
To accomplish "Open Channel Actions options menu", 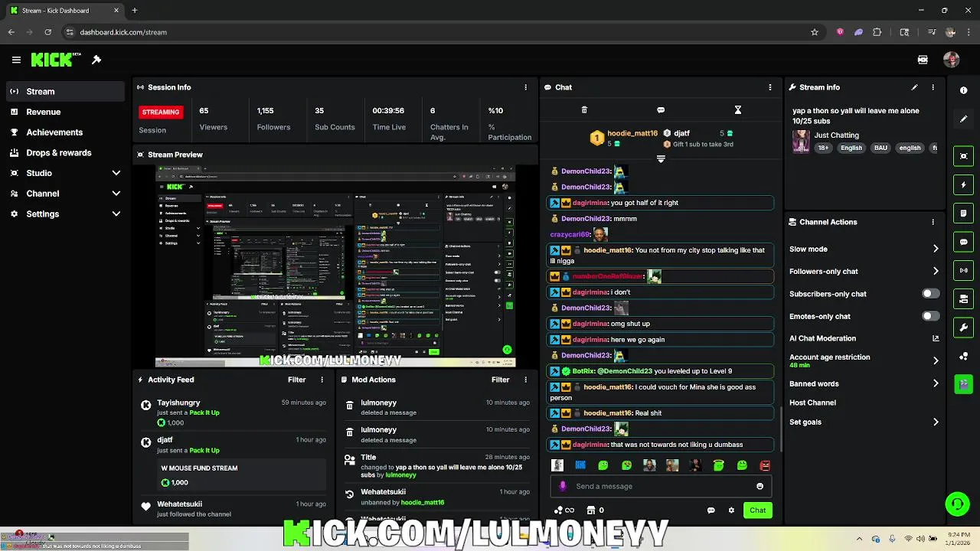I will click(933, 222).
